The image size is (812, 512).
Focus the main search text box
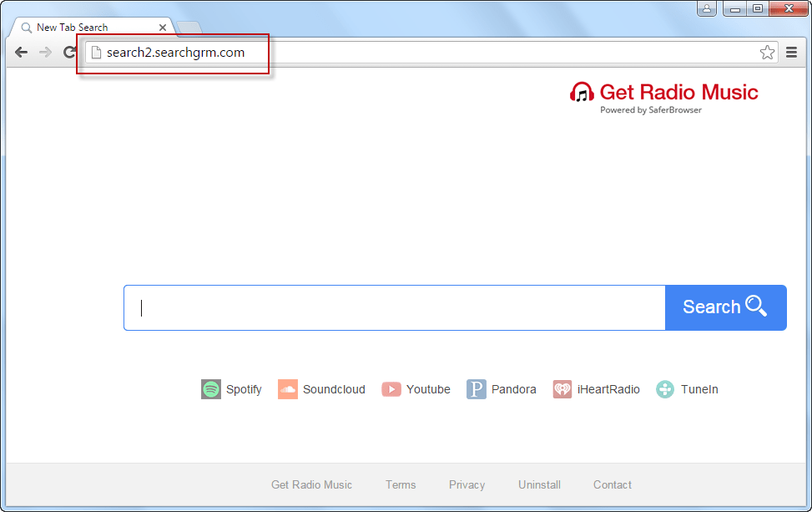395,307
